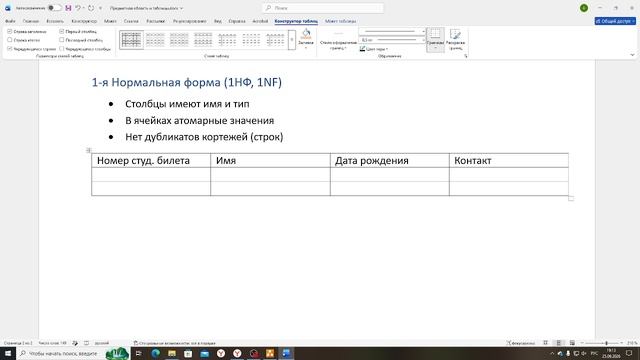Screen dimensions: 640x360
Task: Click the Redo icon in the title bar
Action: (x=91, y=8)
